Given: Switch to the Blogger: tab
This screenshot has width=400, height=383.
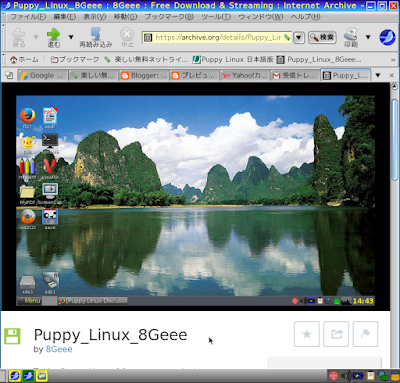Looking at the screenshot, I should pos(144,76).
